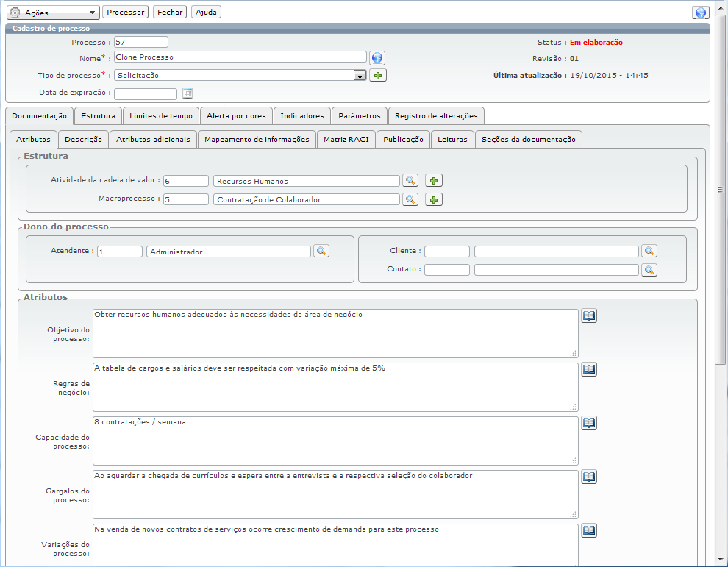Open the globe icon beside the Nome field
The width and height of the screenshot is (728, 567).
[377, 58]
